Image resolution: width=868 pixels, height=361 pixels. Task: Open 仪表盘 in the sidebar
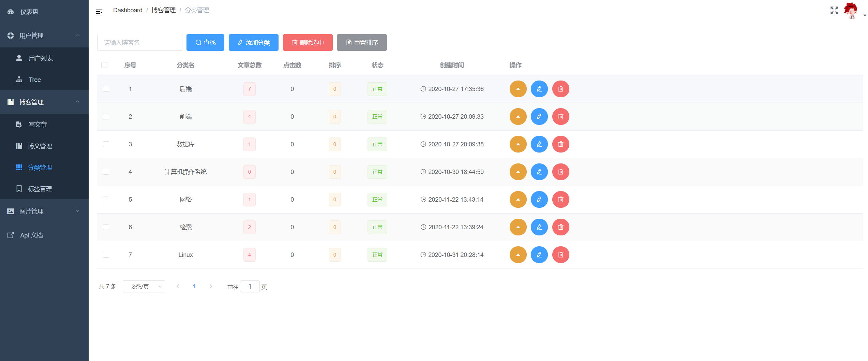pyautogui.click(x=44, y=12)
